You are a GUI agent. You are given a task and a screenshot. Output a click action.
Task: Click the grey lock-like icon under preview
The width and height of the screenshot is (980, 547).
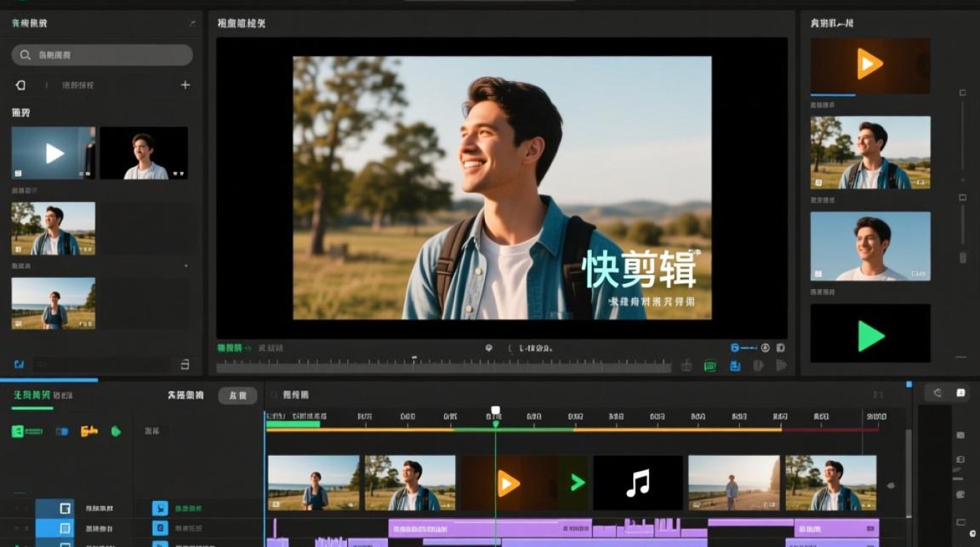point(686,365)
